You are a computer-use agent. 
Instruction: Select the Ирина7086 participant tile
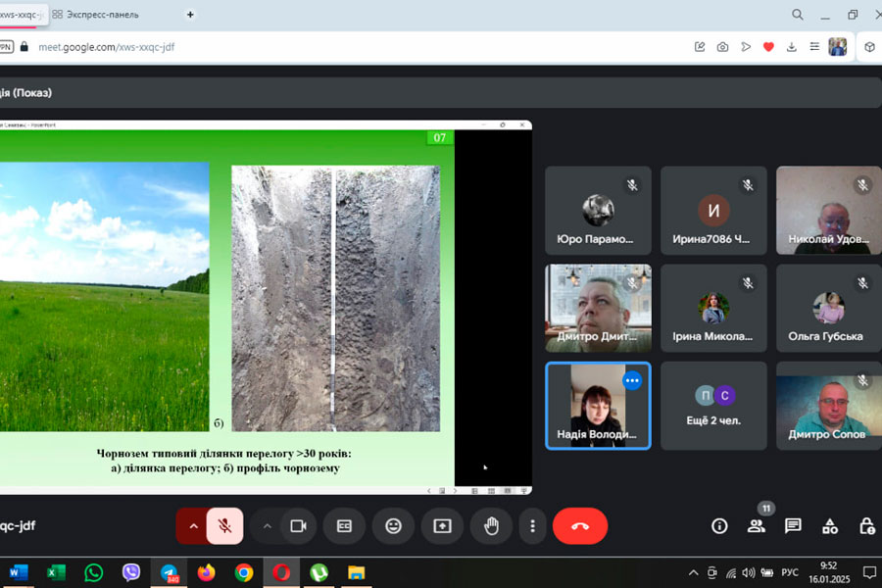point(713,210)
